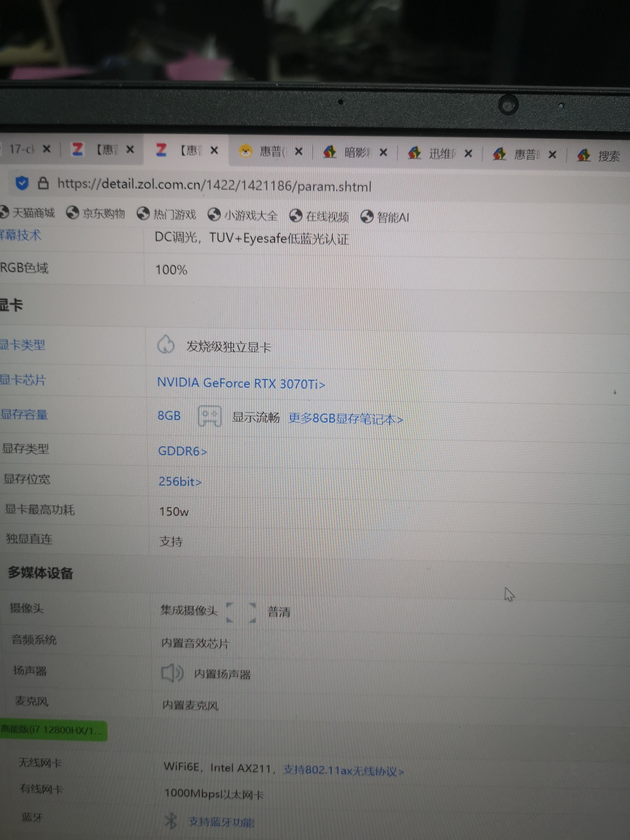Open the 在线视频 bookmark

point(320,216)
